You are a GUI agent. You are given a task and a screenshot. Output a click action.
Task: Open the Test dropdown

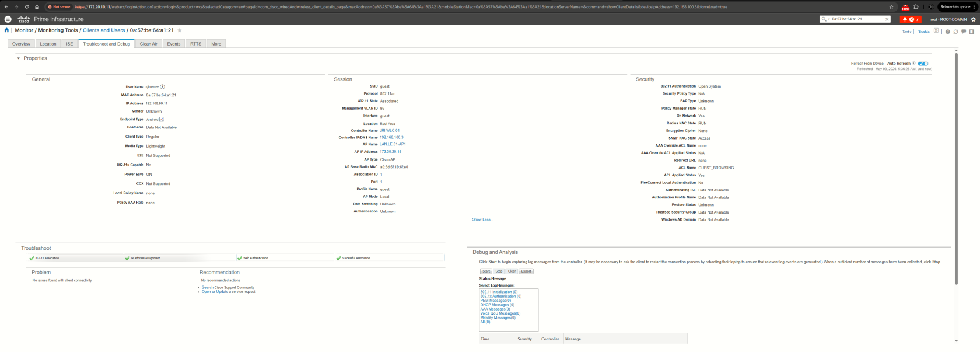[907, 32]
